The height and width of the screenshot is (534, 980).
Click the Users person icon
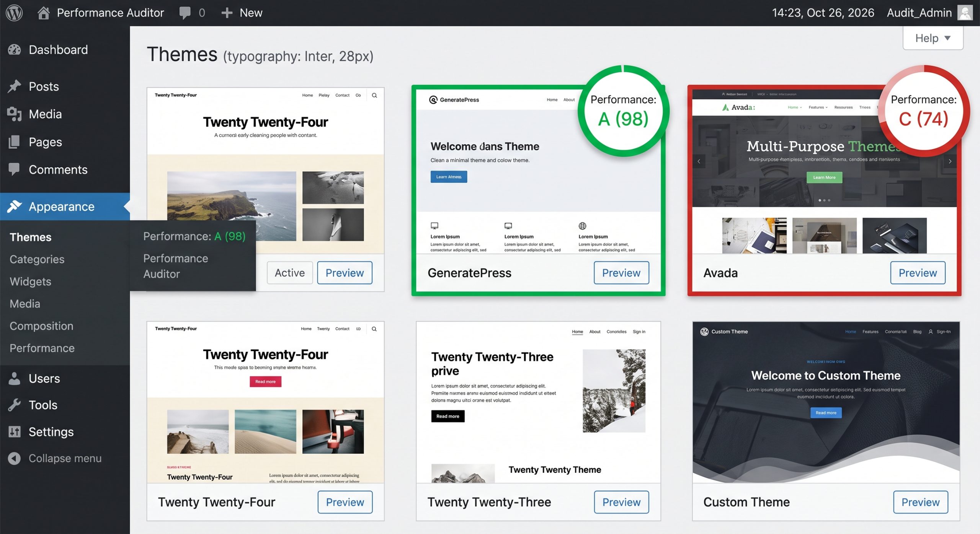click(15, 378)
